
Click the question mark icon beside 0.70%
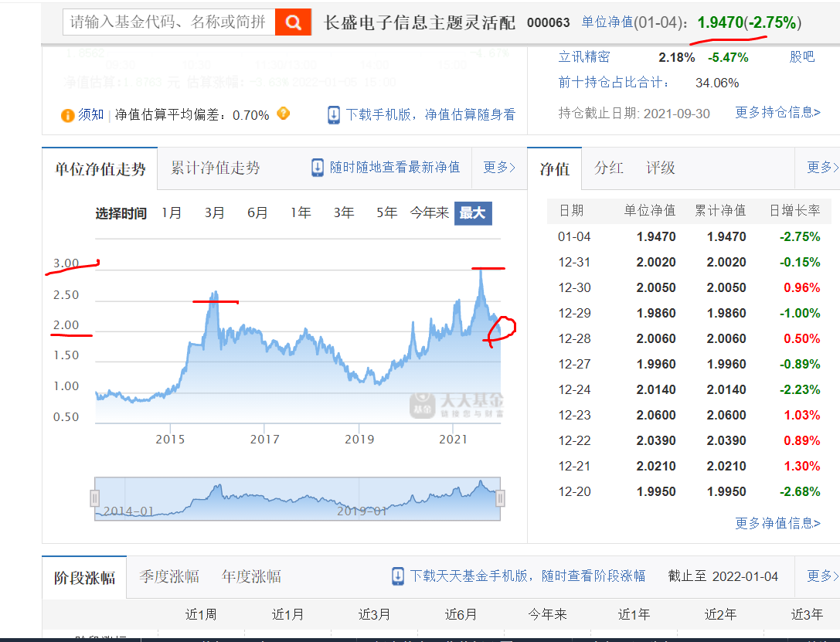click(283, 114)
